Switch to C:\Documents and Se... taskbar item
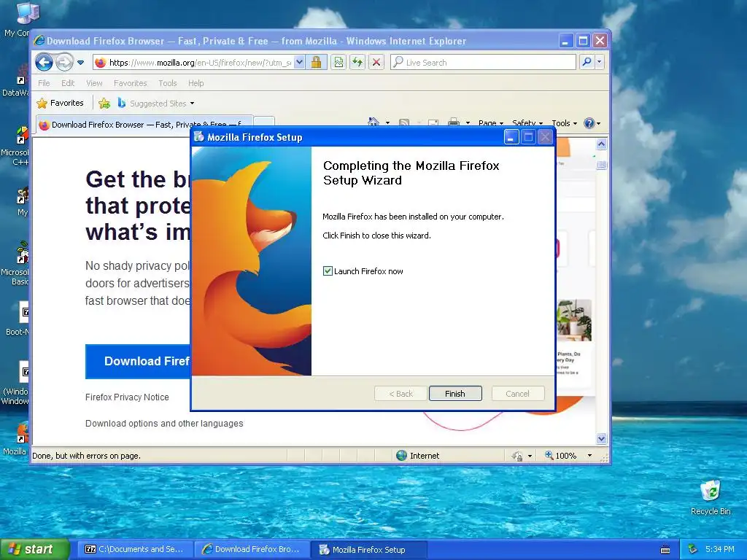747x560 pixels. pyautogui.click(x=135, y=549)
